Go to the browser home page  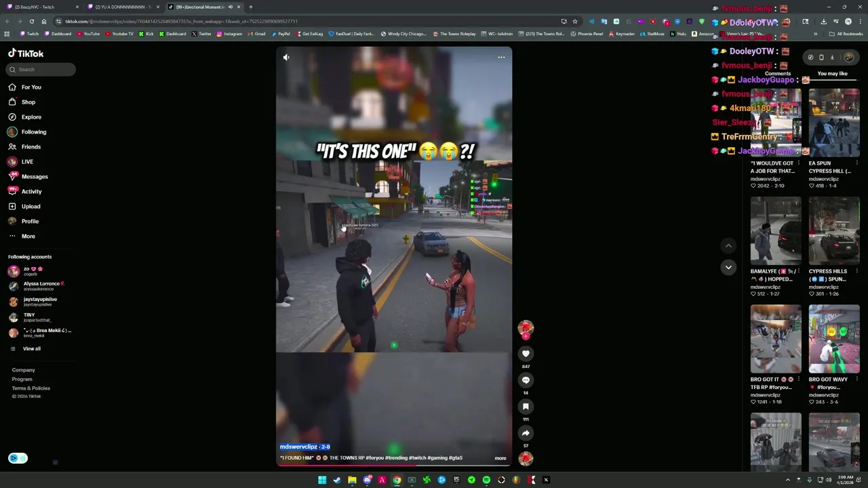[x=44, y=22]
